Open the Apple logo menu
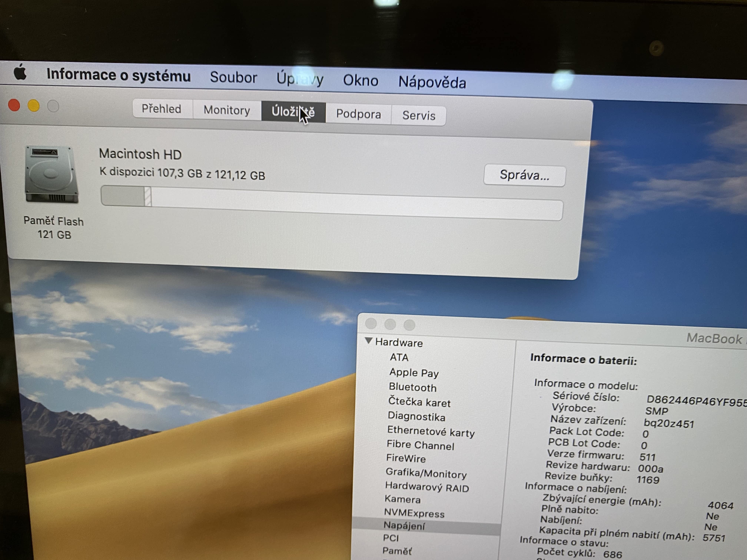The image size is (747, 560). (20, 72)
